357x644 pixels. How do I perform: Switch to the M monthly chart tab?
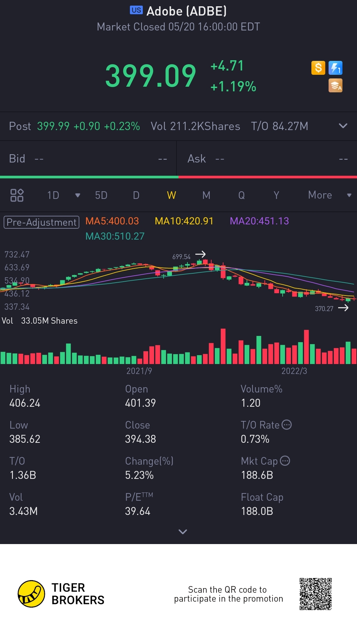pos(206,195)
